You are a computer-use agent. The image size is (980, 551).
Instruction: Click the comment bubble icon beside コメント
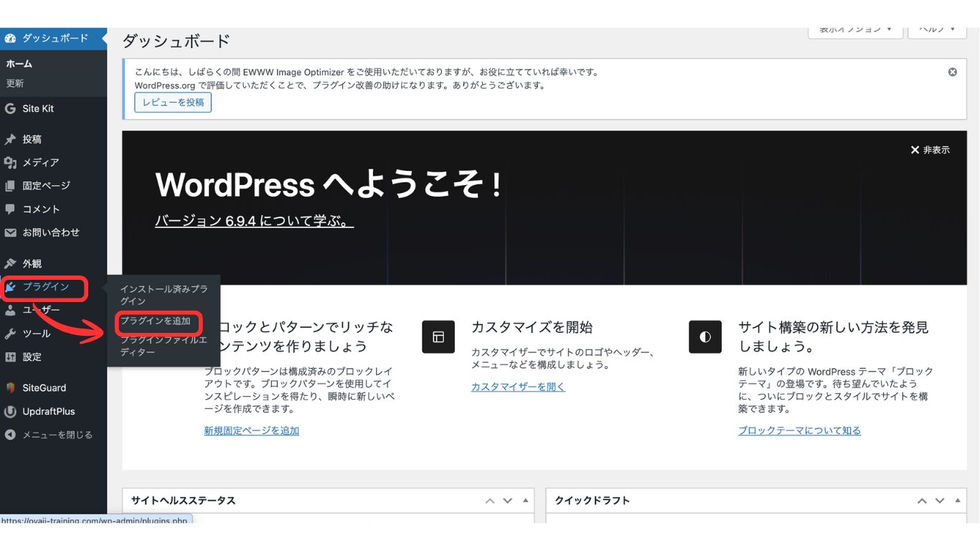point(10,209)
